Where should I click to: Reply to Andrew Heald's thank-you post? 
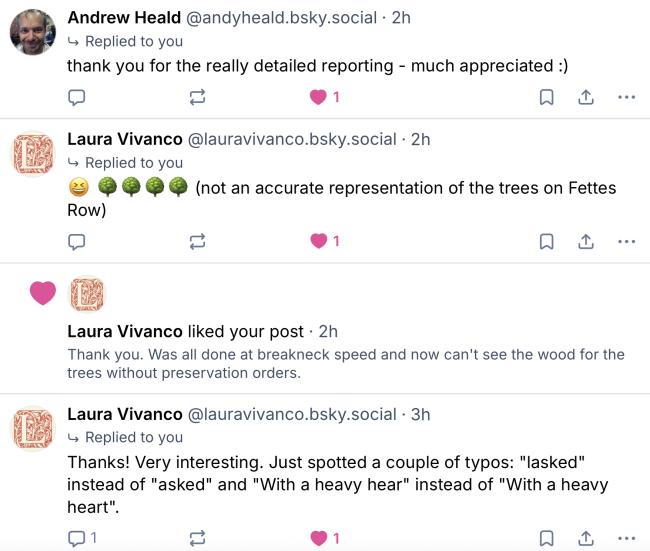coord(76,97)
